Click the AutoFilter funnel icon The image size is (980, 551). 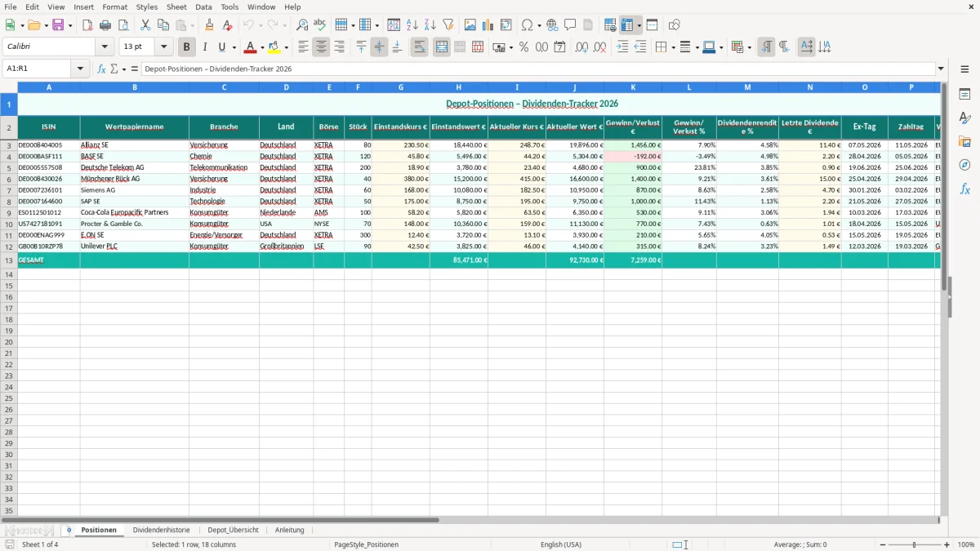tap(448, 25)
